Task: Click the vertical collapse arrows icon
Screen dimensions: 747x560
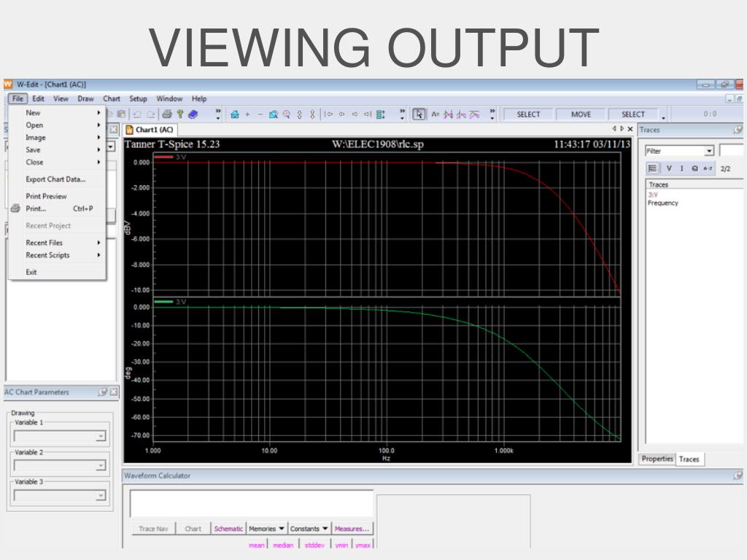Action: coord(312,114)
